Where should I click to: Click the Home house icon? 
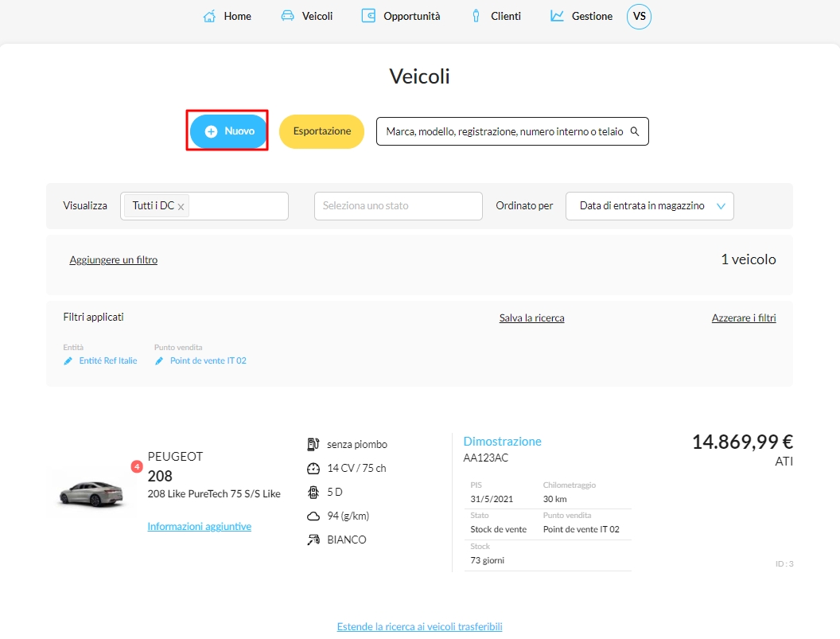(x=209, y=16)
